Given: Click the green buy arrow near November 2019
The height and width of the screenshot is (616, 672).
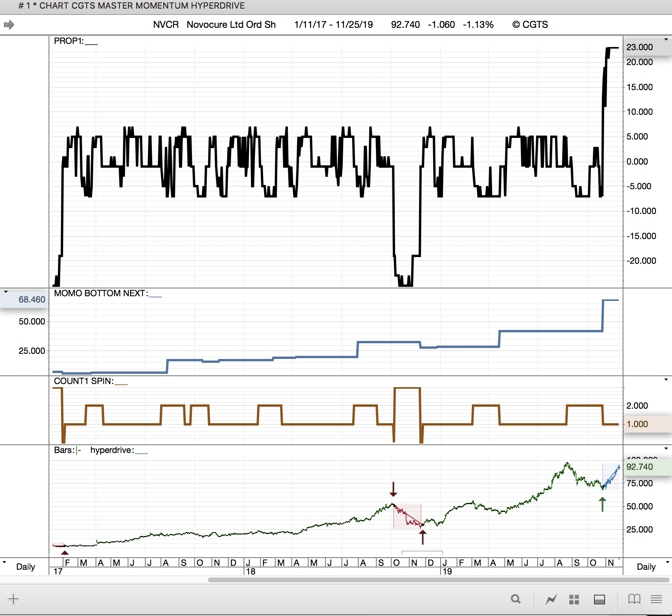Looking at the screenshot, I should [x=602, y=504].
